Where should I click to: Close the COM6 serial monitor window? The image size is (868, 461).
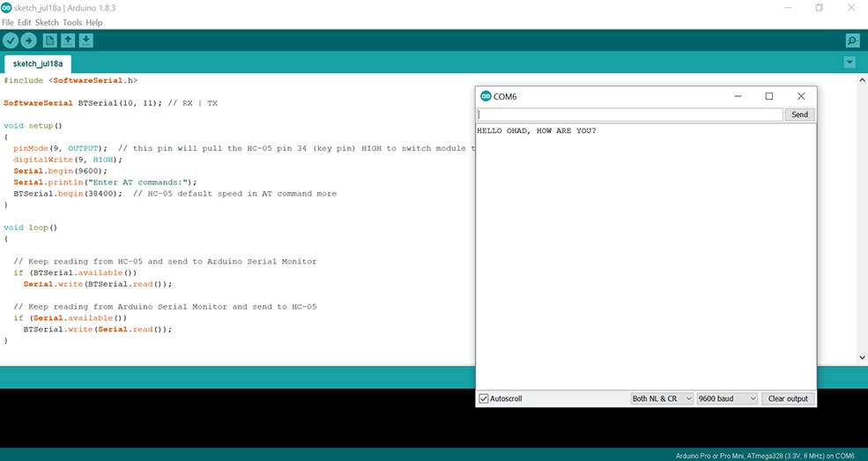(801, 96)
